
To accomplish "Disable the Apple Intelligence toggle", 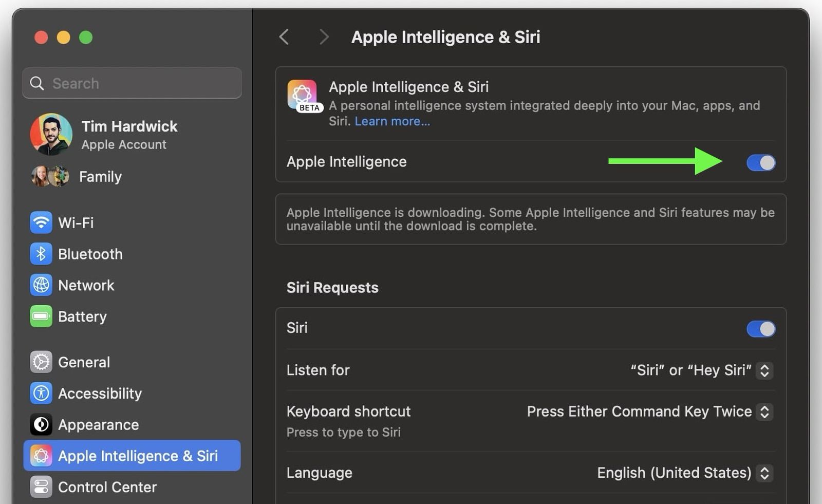I will [760, 163].
